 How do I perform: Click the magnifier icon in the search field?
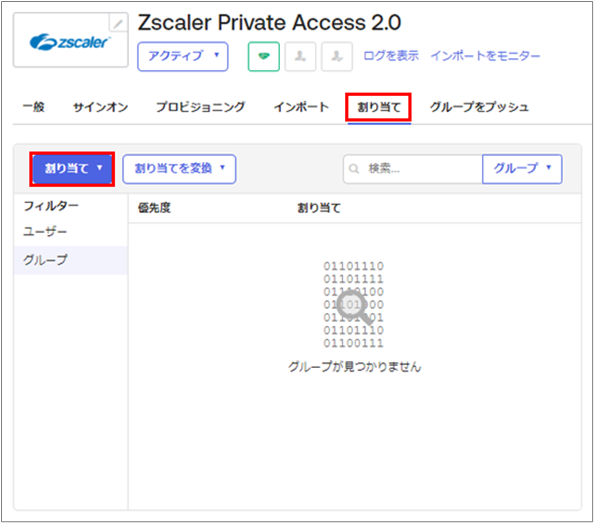pyautogui.click(x=354, y=169)
